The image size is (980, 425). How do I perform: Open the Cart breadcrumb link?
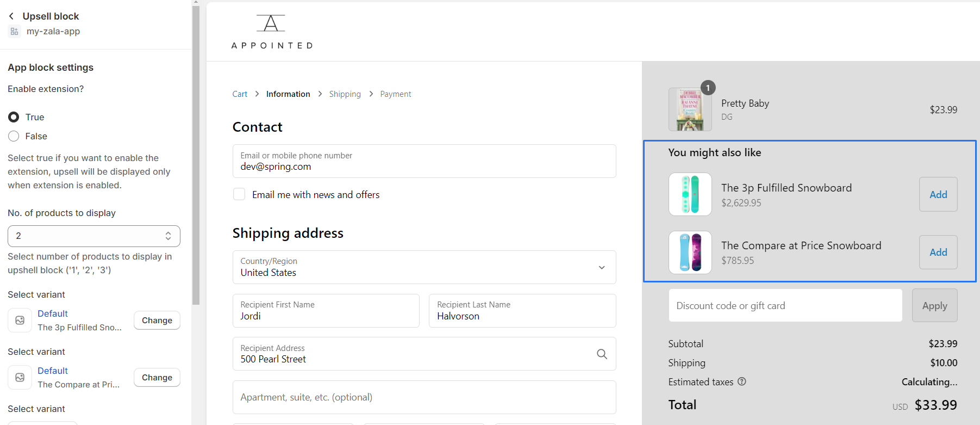tap(240, 94)
